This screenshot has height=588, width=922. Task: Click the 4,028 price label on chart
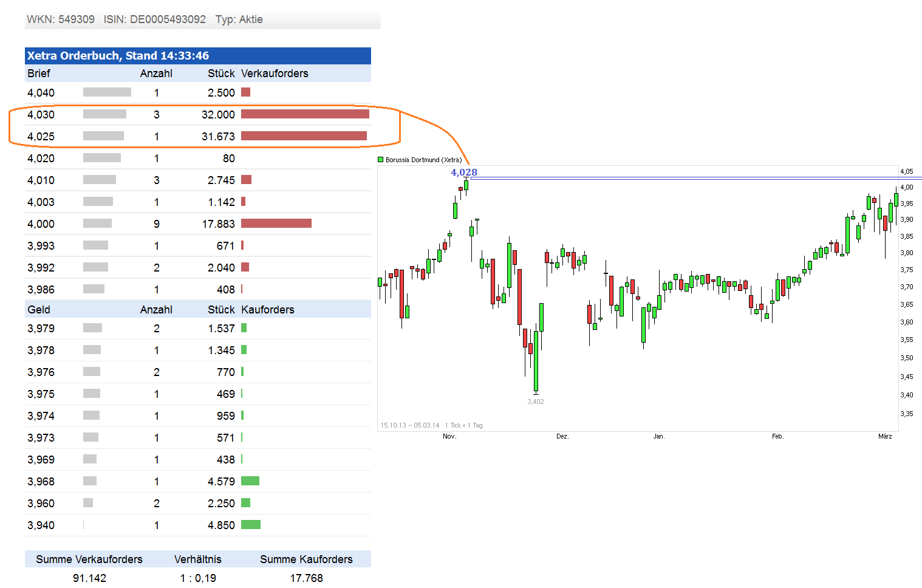(463, 173)
